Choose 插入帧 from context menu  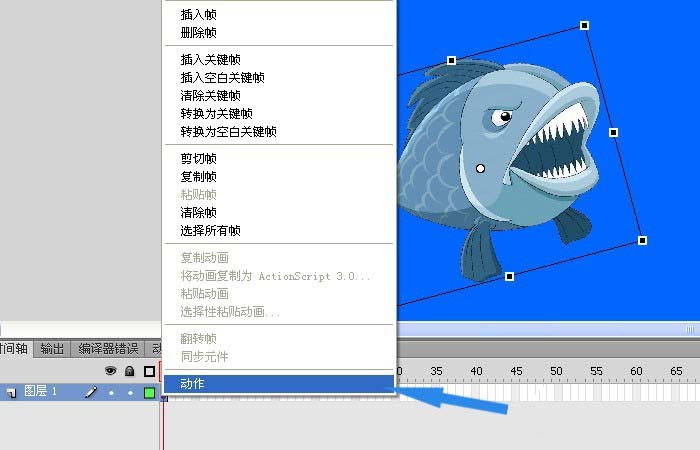click(279, 15)
